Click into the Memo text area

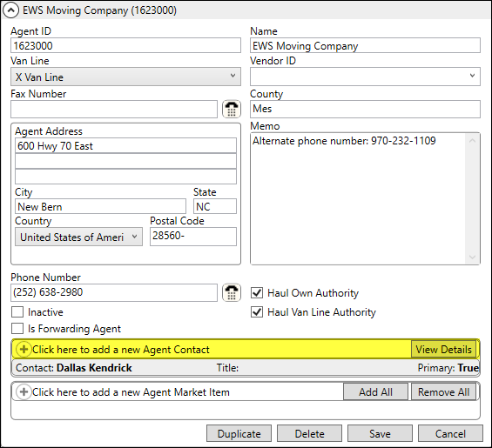pyautogui.click(x=358, y=198)
